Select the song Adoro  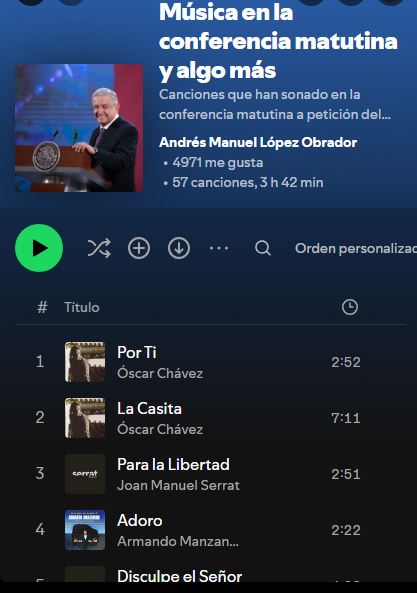pos(140,520)
